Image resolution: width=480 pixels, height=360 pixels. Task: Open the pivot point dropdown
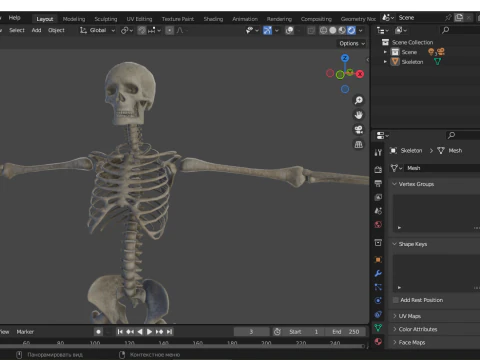click(x=127, y=31)
